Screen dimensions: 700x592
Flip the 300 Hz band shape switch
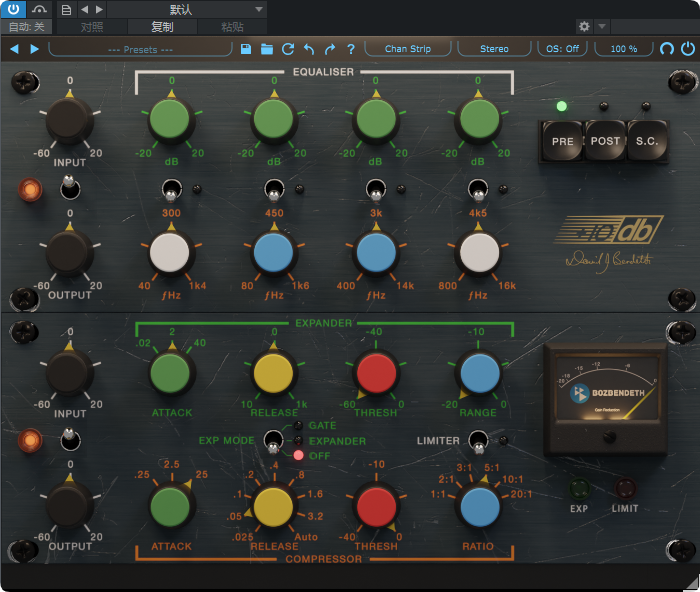click(171, 190)
